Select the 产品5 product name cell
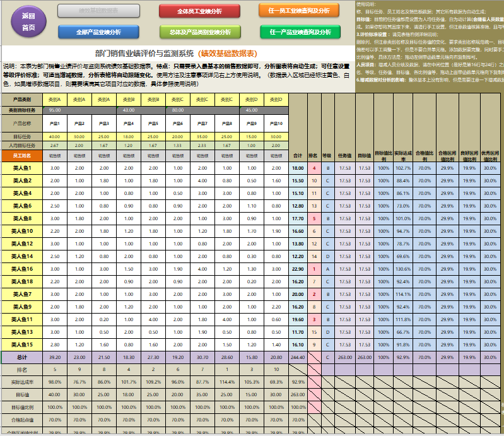 tap(153, 124)
